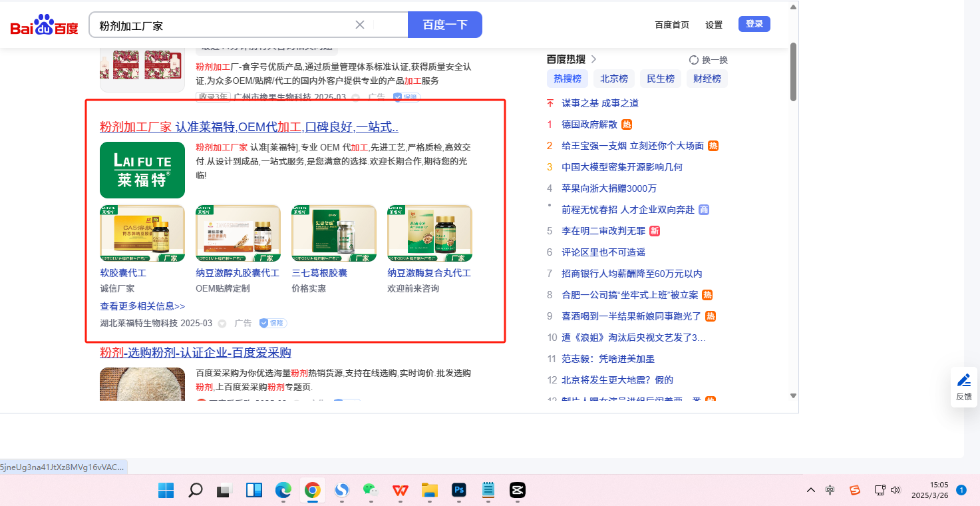Open hot search 北京将发生更大地震？假的
This screenshot has height=506, width=980.
[617, 380]
